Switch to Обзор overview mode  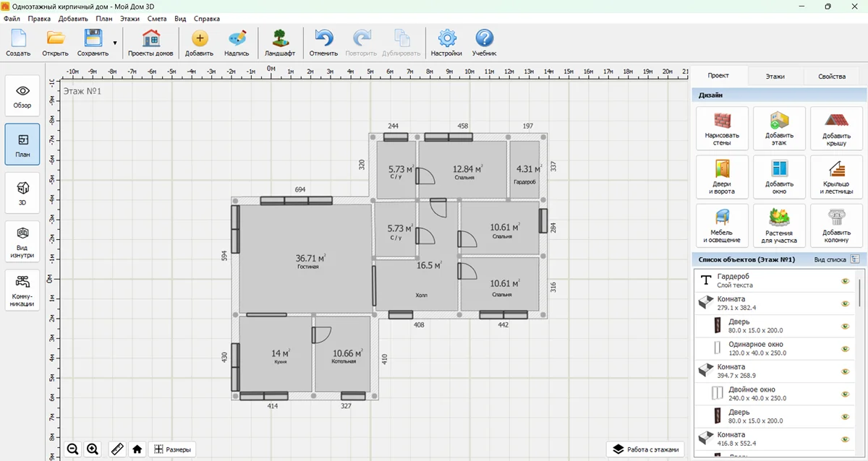tap(22, 96)
